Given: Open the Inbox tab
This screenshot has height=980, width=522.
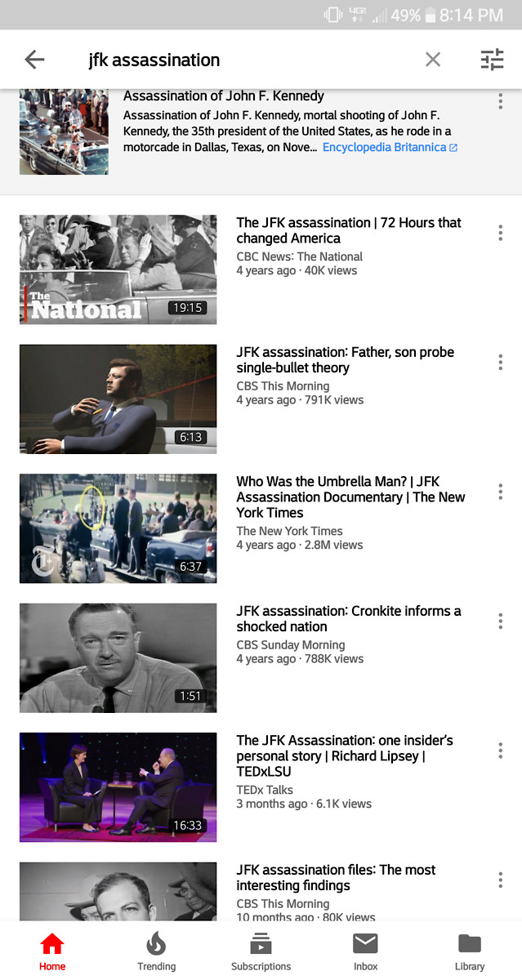Looking at the screenshot, I should [365, 952].
